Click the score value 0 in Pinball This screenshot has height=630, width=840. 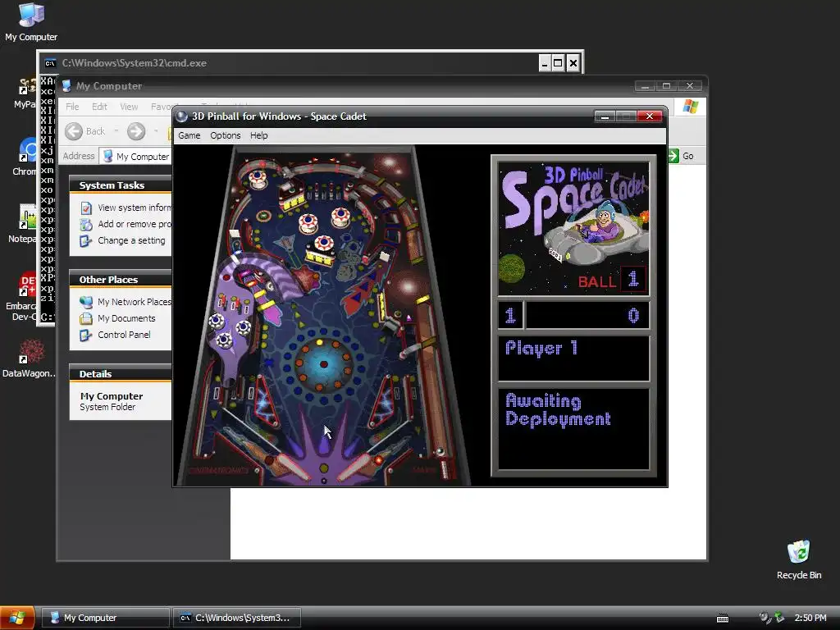(x=633, y=316)
